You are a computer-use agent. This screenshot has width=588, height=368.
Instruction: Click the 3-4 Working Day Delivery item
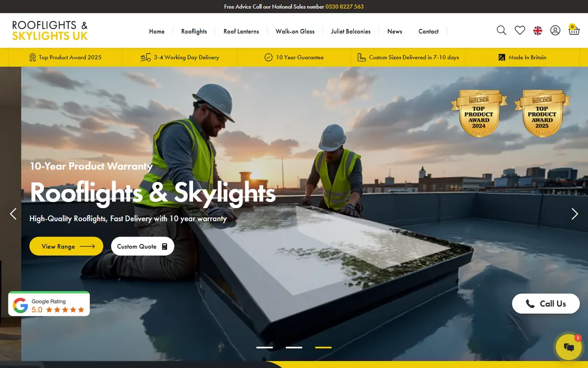[x=180, y=57]
